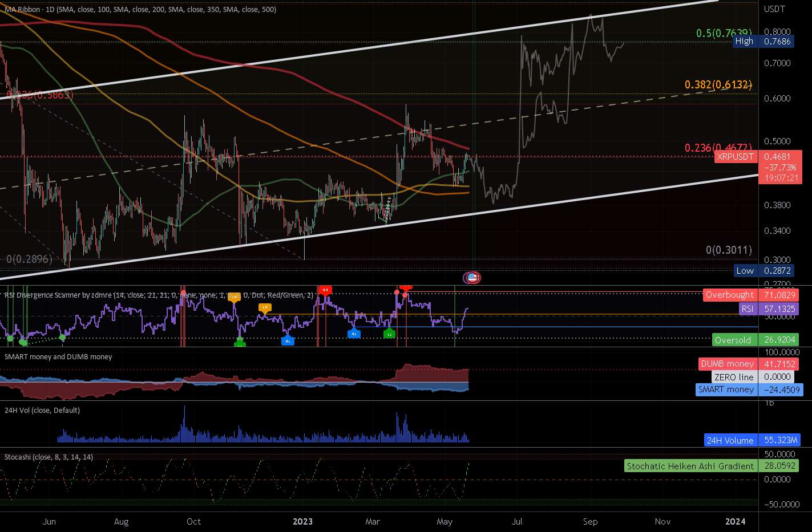Screen dimensions: 812x532
Task: Click the Jun label on time axis
Action: (49, 521)
